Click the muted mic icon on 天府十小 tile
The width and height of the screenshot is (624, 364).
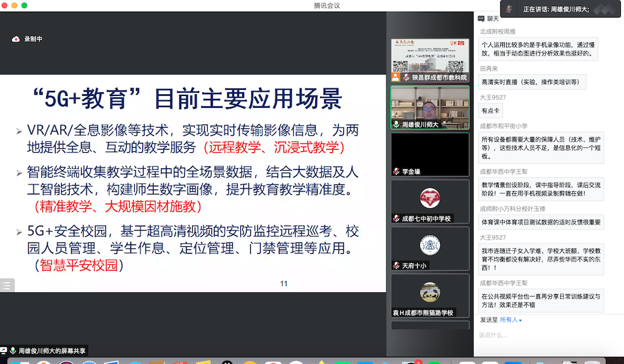tap(396, 266)
